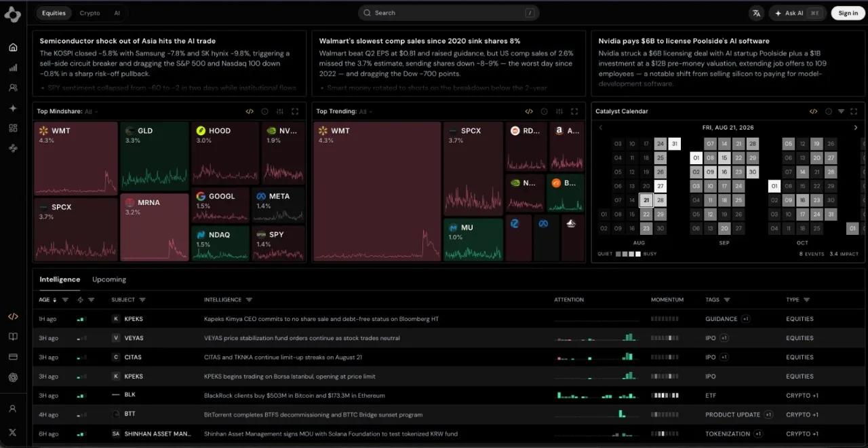Image resolution: width=868 pixels, height=448 pixels.
Task: Select August 31 in Catalyst Calendar
Action: [674, 144]
